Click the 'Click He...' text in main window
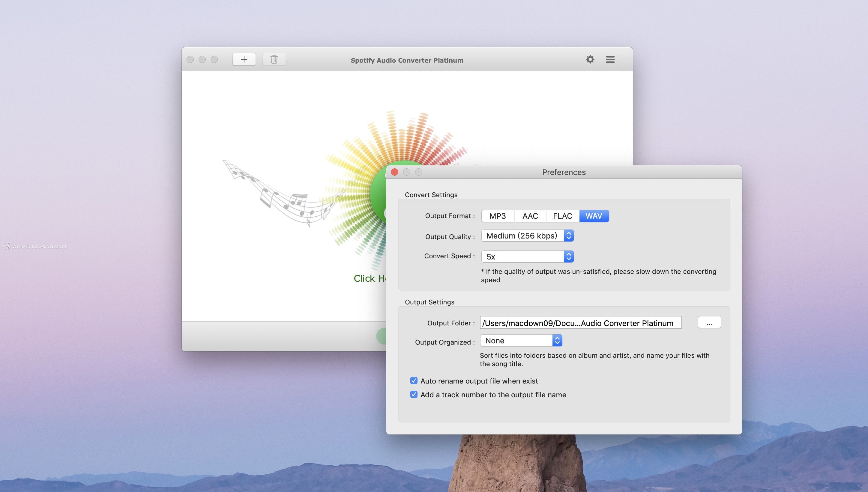 tap(370, 278)
